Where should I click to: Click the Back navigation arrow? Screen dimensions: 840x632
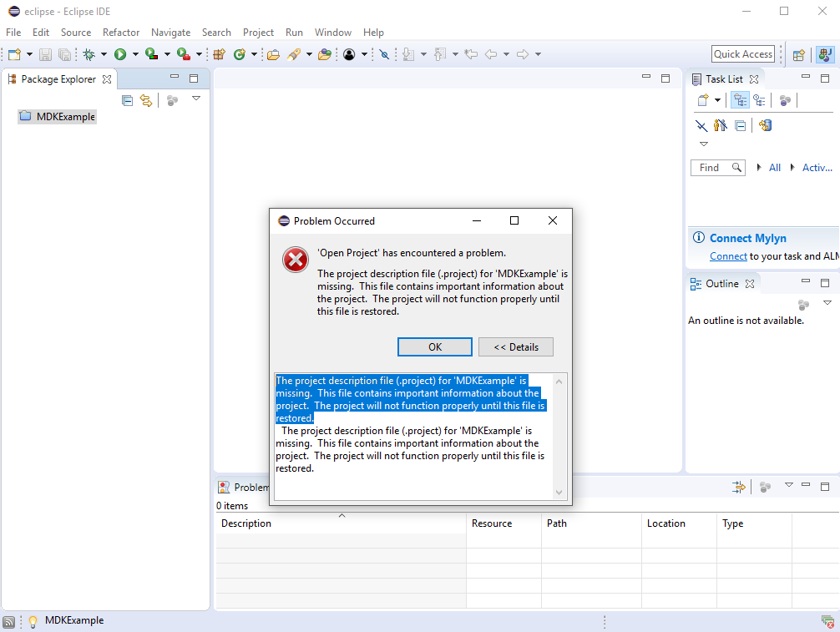click(x=491, y=54)
